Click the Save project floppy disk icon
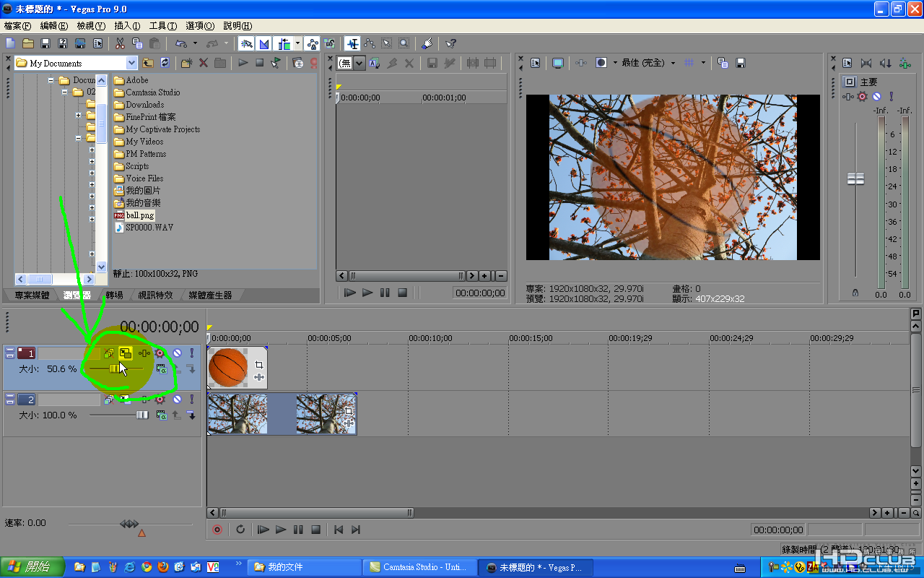The height and width of the screenshot is (578, 924). 45,44
